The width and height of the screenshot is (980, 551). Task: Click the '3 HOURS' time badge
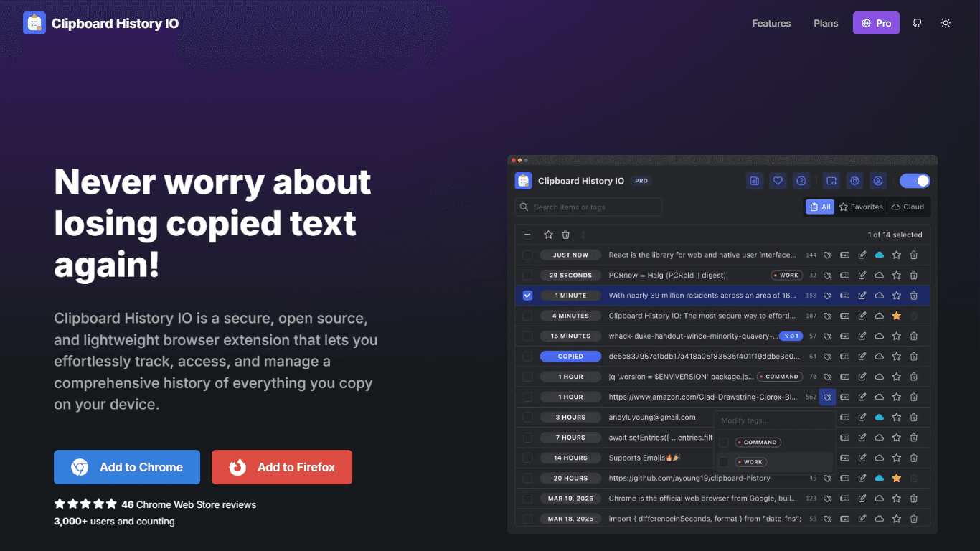[x=570, y=417]
